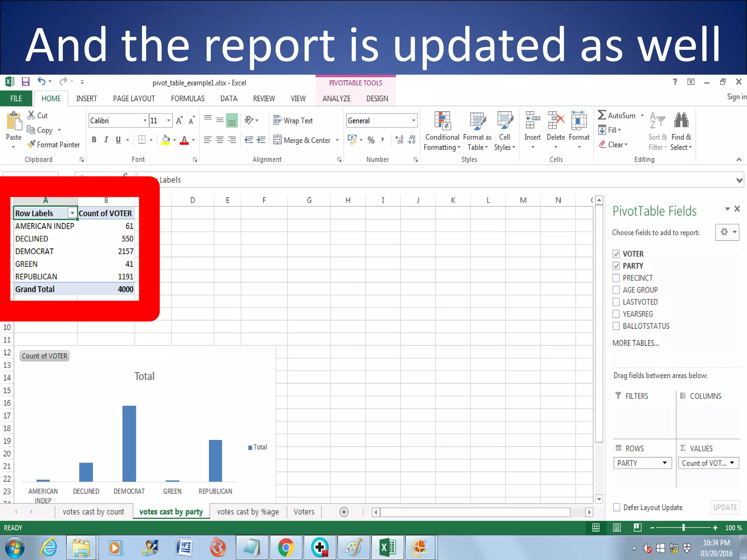
Task: Open the Count of VOT... values dropdown
Action: [x=732, y=463]
